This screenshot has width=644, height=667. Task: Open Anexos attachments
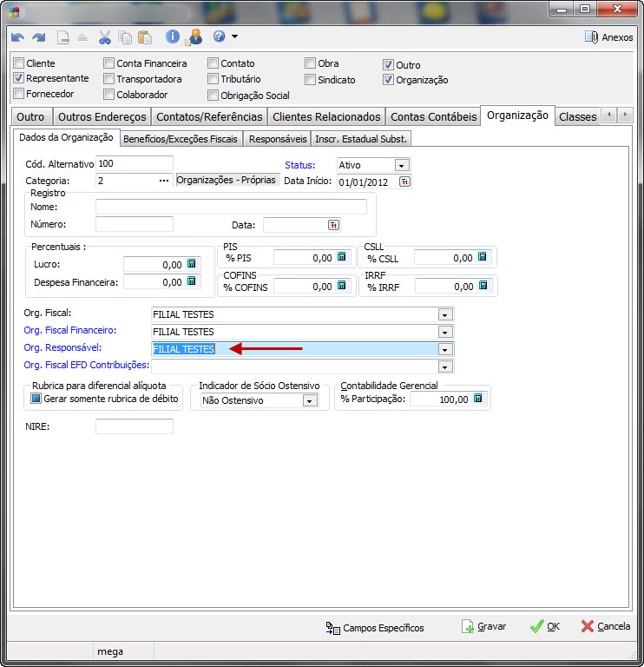click(608, 37)
